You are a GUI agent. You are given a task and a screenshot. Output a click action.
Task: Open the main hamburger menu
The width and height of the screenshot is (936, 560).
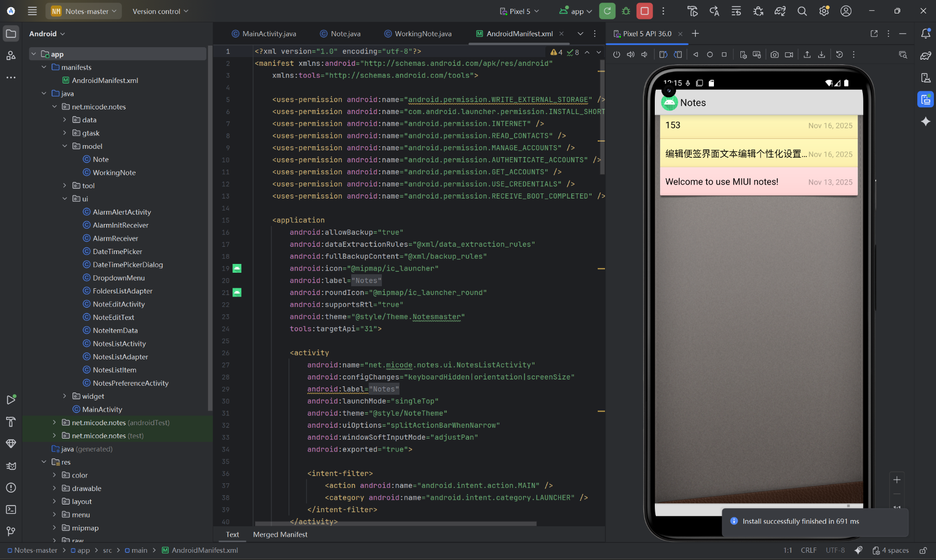pyautogui.click(x=32, y=11)
